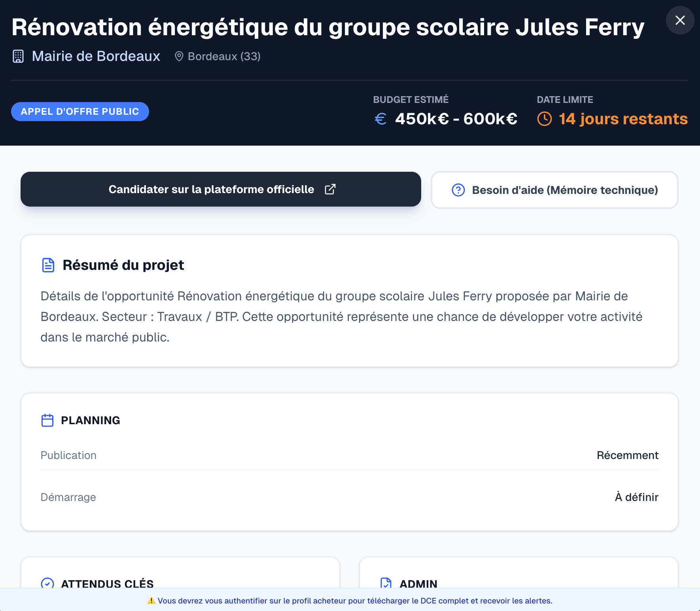
Task: Click the euro icon beside the estimated budget
Action: (380, 118)
